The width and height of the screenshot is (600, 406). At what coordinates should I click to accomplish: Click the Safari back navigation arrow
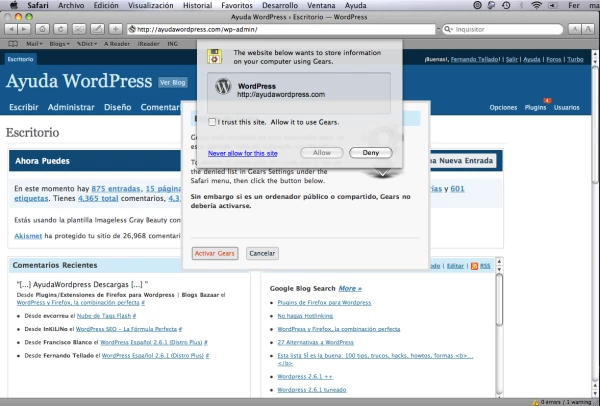[11, 30]
